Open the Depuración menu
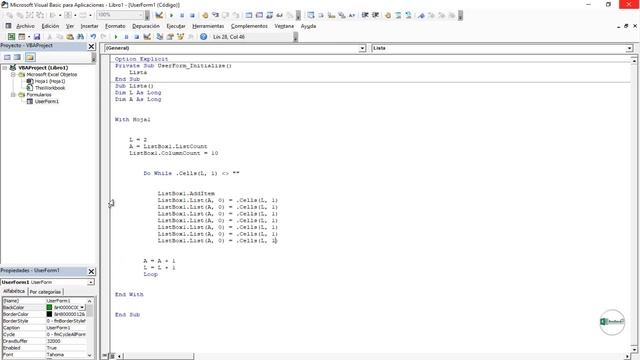 pyautogui.click(x=146, y=26)
